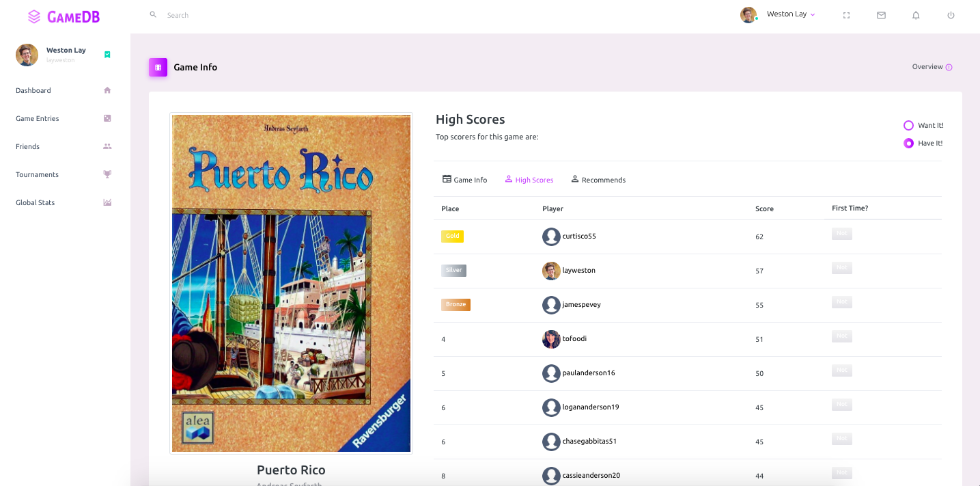The height and width of the screenshot is (486, 980).
Task: Switch to the Recommends tab
Action: tap(598, 180)
